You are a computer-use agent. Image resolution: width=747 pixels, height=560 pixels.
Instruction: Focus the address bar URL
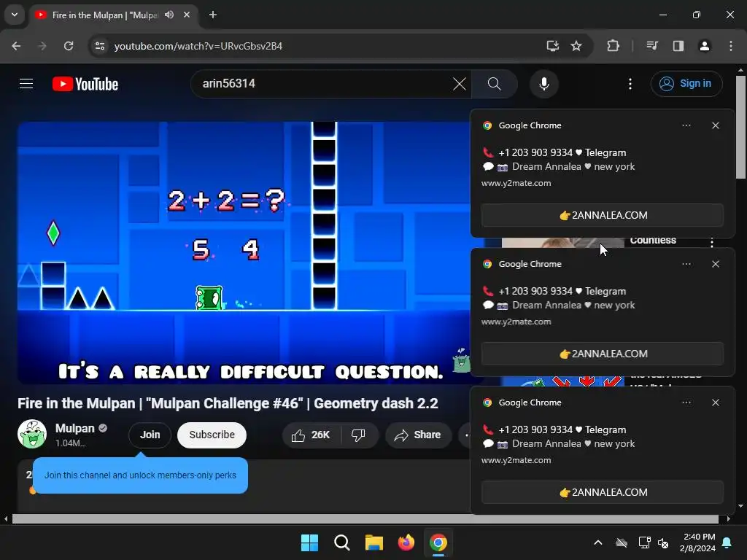[x=198, y=46]
